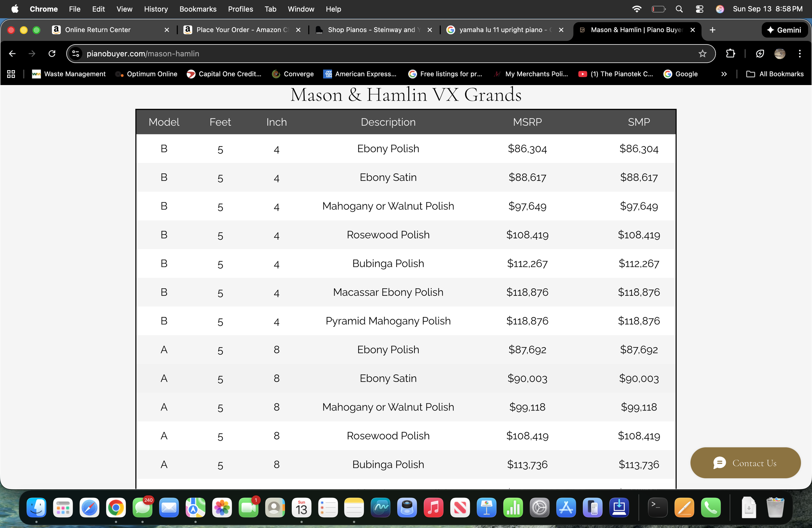
Task: Select the $86,304 MSRP cell
Action: 527,149
